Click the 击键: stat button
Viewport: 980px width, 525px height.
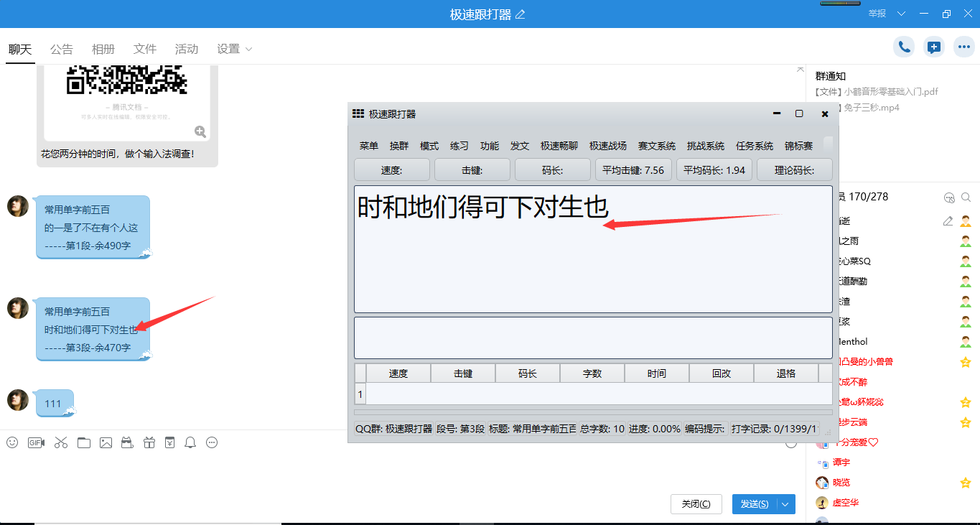[472, 170]
